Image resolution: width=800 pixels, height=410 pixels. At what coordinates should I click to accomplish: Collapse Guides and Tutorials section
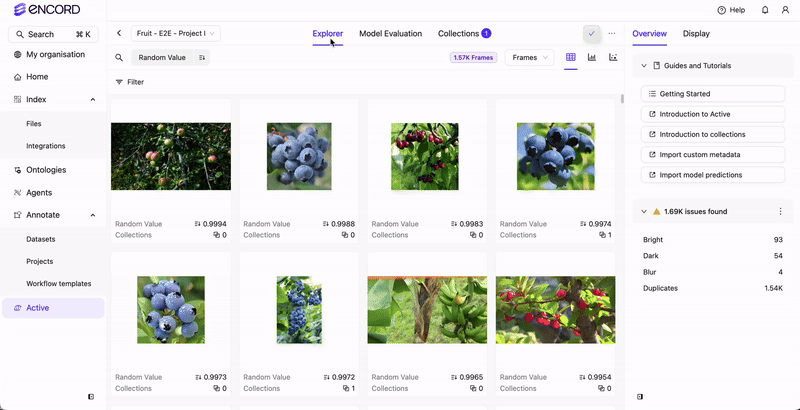pyautogui.click(x=644, y=66)
